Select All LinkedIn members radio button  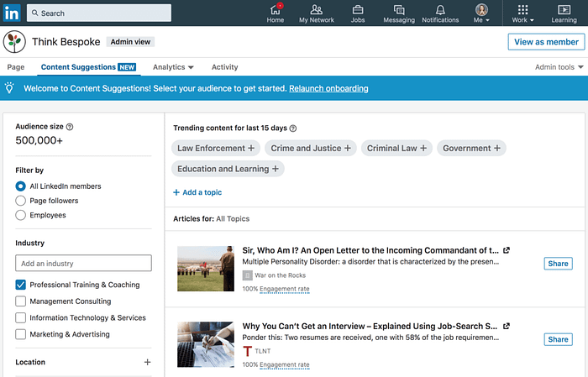point(21,186)
